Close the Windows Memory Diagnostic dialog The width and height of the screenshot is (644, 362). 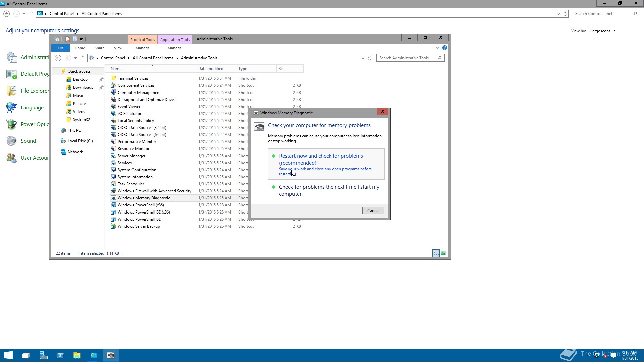pyautogui.click(x=382, y=112)
